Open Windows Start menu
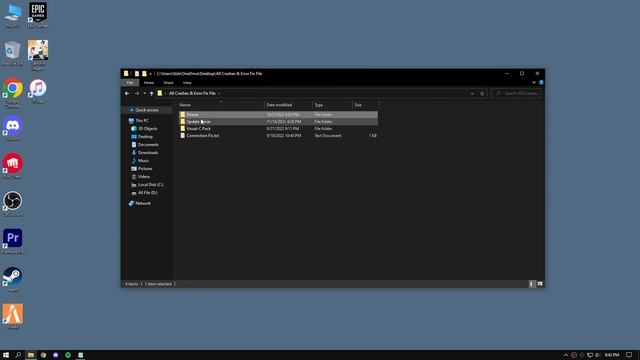Image resolution: width=640 pixels, height=360 pixels. pyautogui.click(x=6, y=355)
